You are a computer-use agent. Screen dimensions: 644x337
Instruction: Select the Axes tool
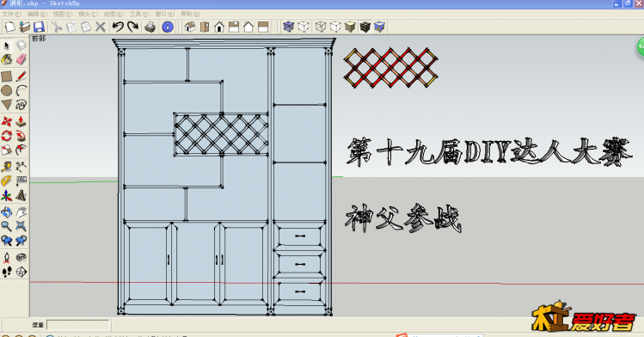click(7, 195)
